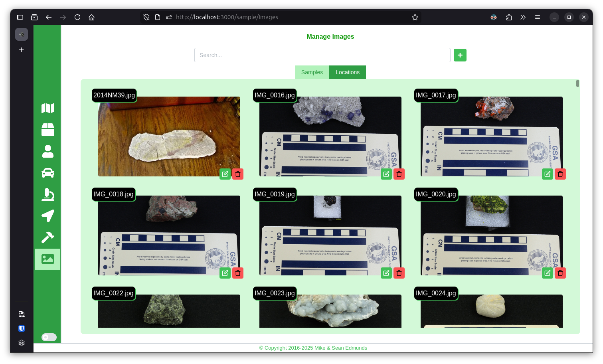Open the hammer tools sidebar icon
This screenshot has height=364, width=603.
[x=47, y=237]
